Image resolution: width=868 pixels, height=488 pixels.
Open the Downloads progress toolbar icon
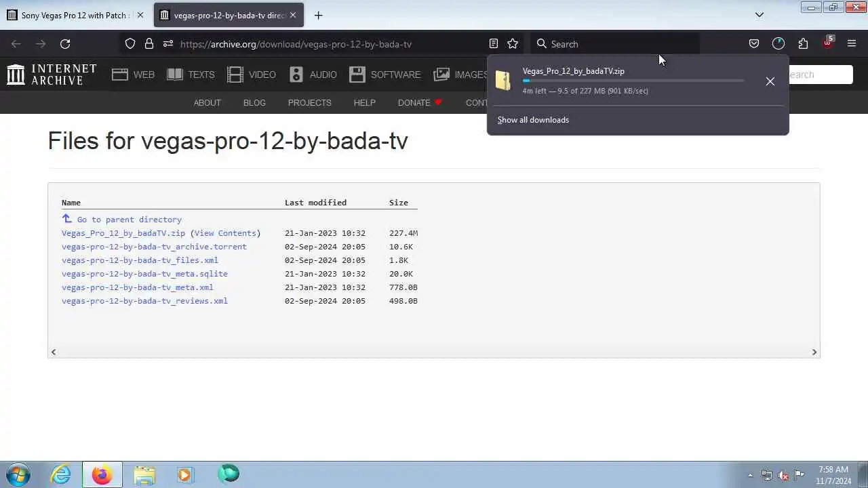pyautogui.click(x=778, y=43)
